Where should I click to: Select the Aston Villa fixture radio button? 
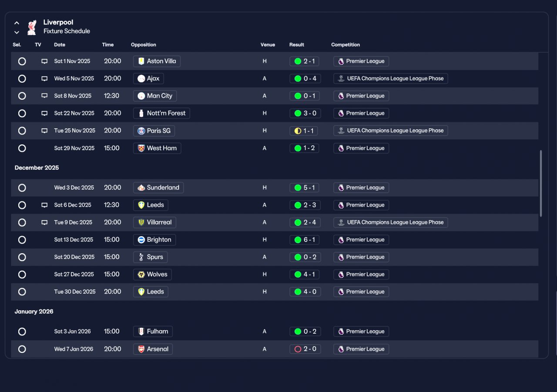click(22, 61)
